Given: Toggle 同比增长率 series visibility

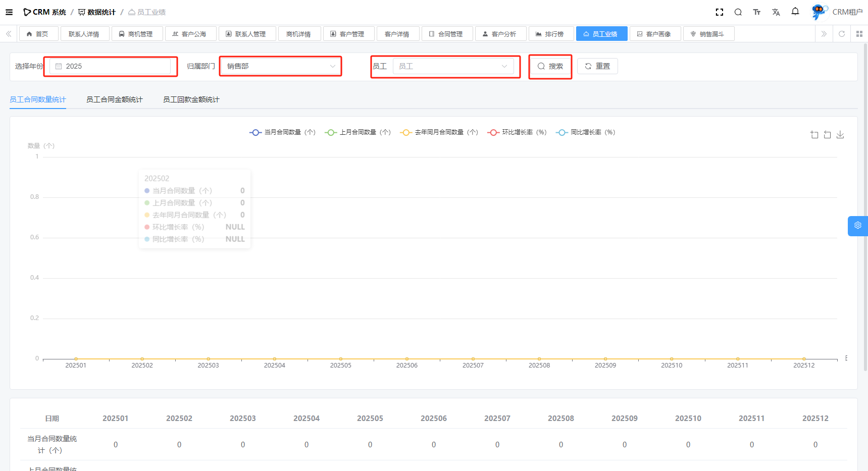Looking at the screenshot, I should 586,132.
